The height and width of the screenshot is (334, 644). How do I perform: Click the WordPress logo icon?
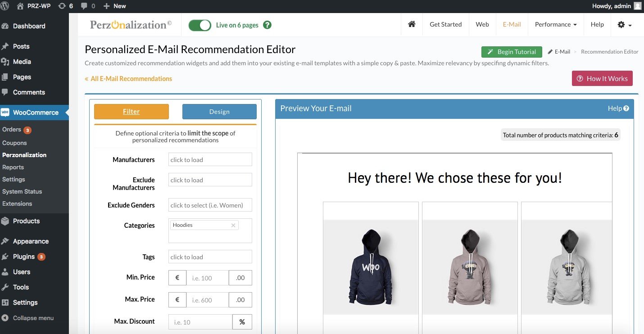click(x=5, y=6)
